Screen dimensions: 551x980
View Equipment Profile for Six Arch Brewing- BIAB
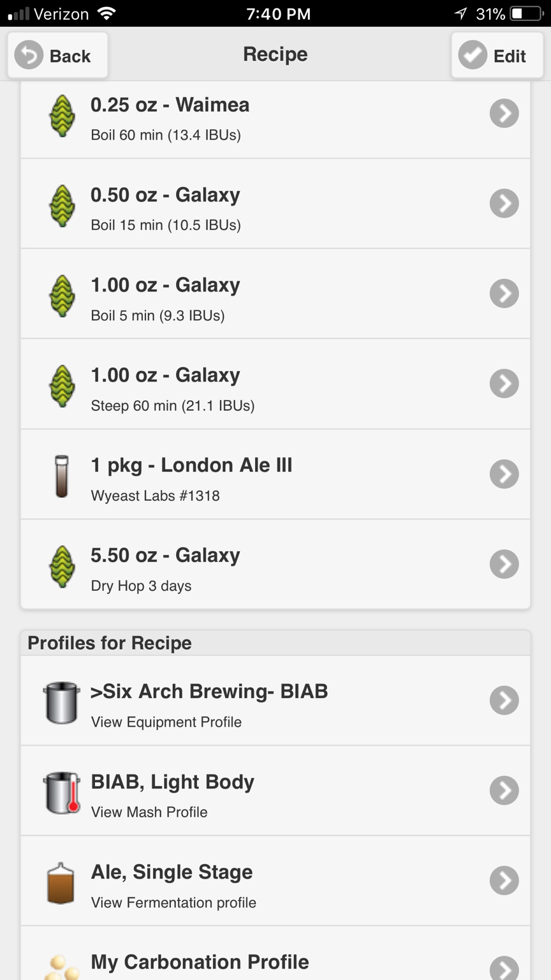click(x=275, y=701)
